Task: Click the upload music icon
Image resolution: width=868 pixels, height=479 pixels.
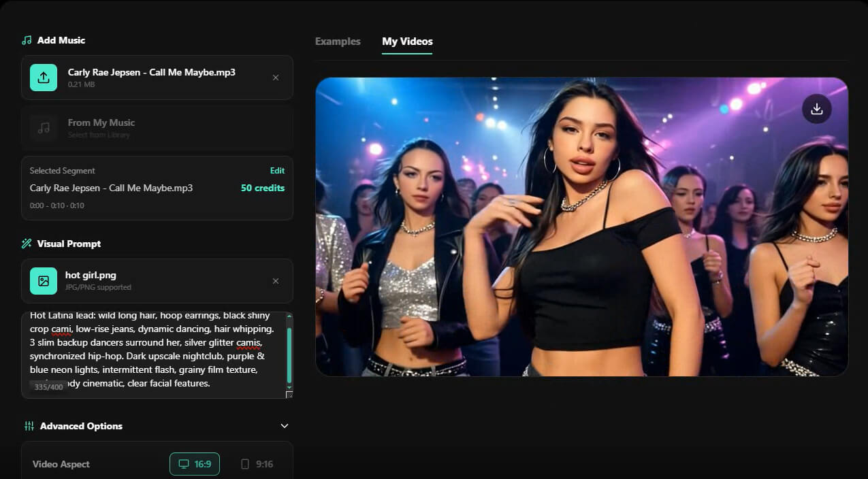Action: click(x=44, y=78)
